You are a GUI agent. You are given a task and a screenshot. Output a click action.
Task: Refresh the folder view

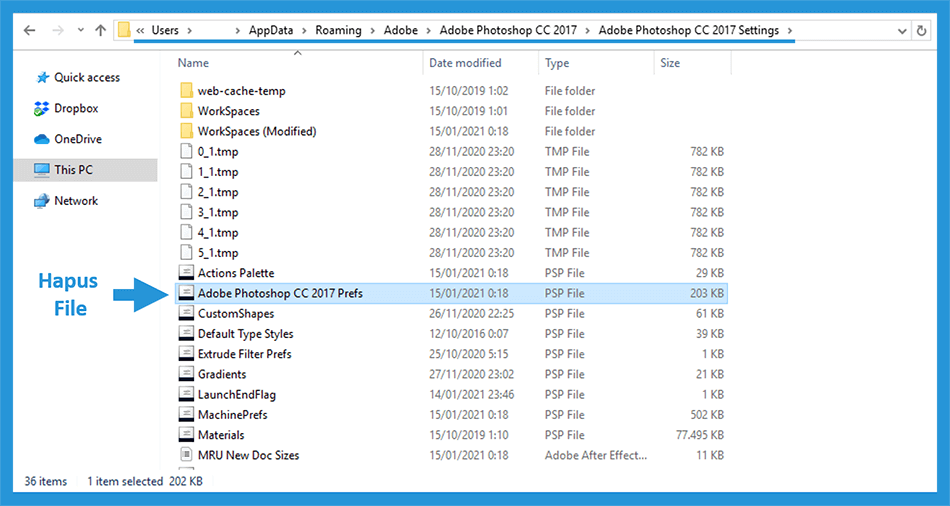[x=922, y=30]
